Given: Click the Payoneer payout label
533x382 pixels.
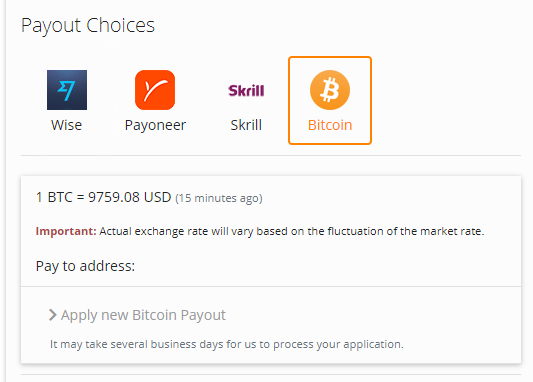Looking at the screenshot, I should [155, 126].
